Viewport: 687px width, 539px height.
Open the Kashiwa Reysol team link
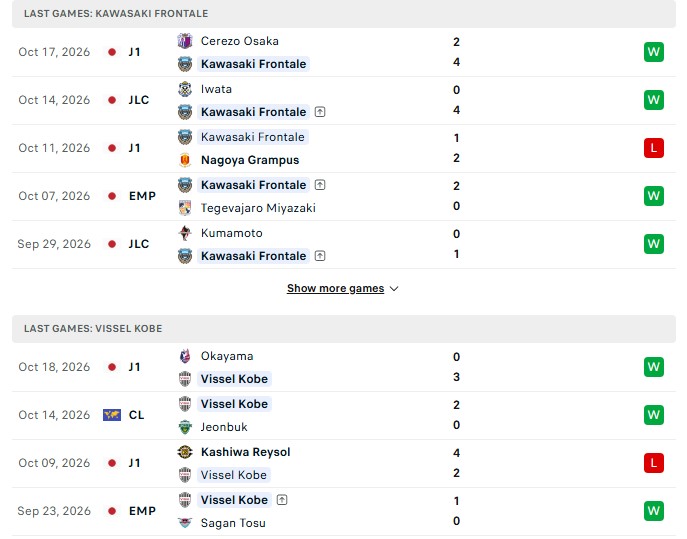[x=245, y=452]
